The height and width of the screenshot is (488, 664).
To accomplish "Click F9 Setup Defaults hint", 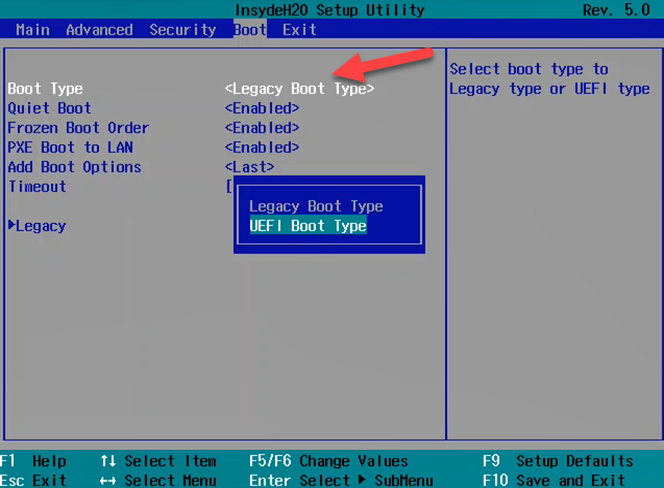I will tap(558, 461).
